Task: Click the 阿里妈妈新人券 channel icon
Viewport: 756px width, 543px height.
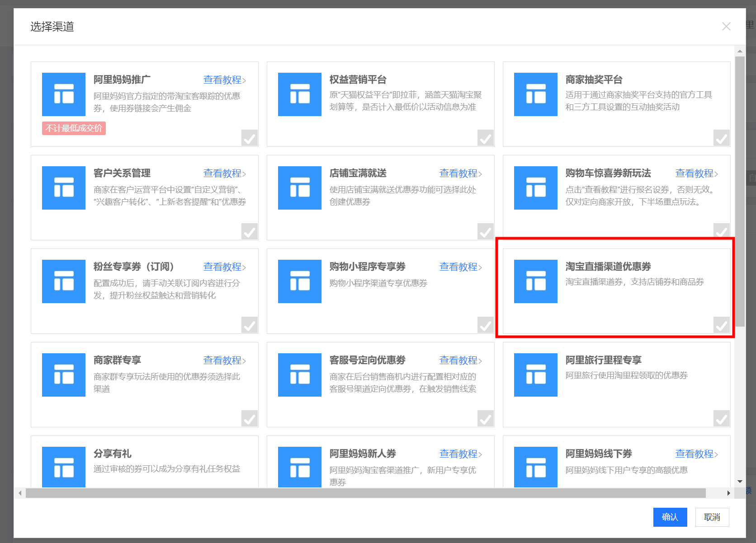Action: [x=300, y=467]
